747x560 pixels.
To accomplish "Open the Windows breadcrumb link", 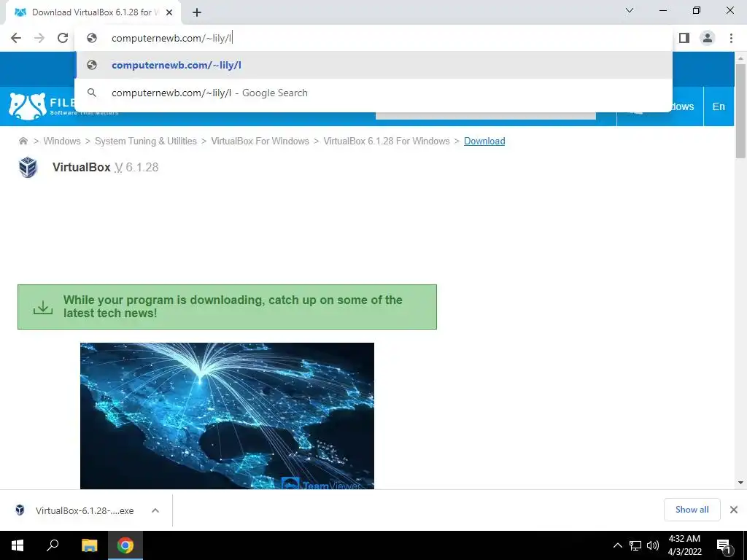I will [62, 141].
